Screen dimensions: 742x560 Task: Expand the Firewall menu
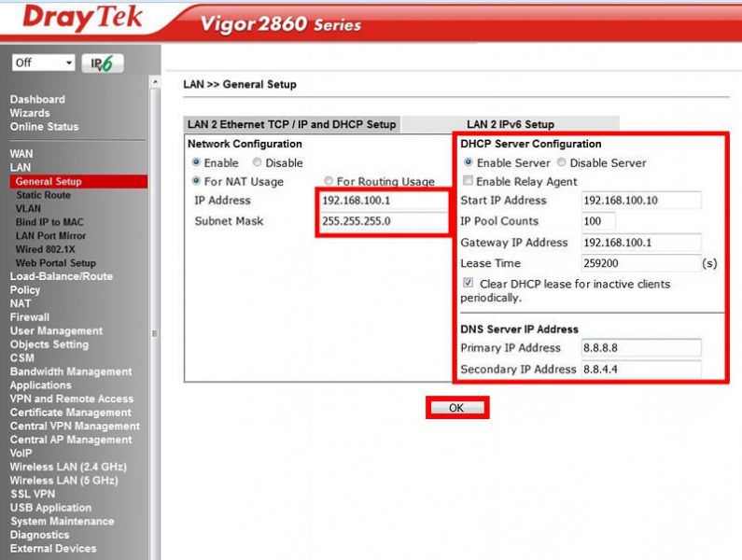[30, 317]
